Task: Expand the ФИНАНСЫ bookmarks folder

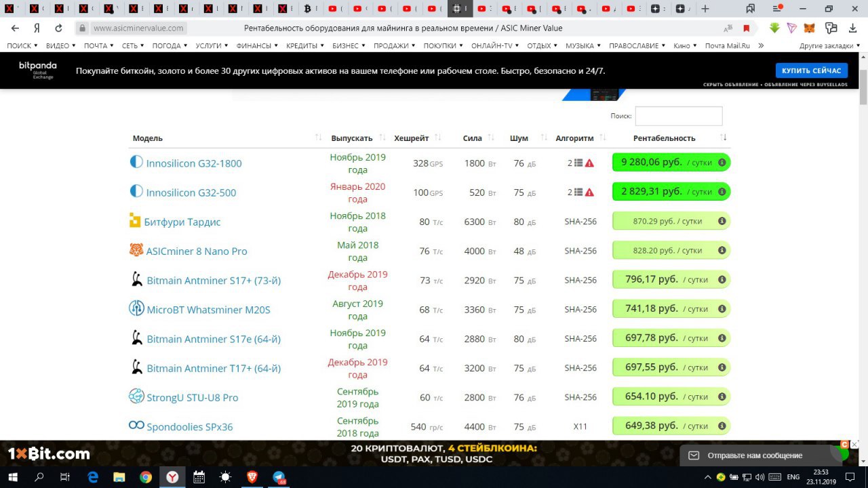Action: pos(257,45)
